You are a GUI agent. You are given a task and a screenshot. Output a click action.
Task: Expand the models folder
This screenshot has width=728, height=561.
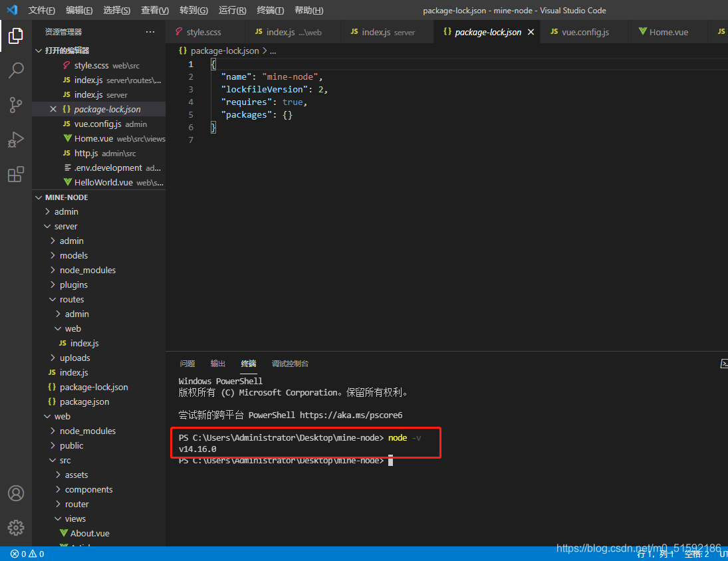pyautogui.click(x=99, y=256)
